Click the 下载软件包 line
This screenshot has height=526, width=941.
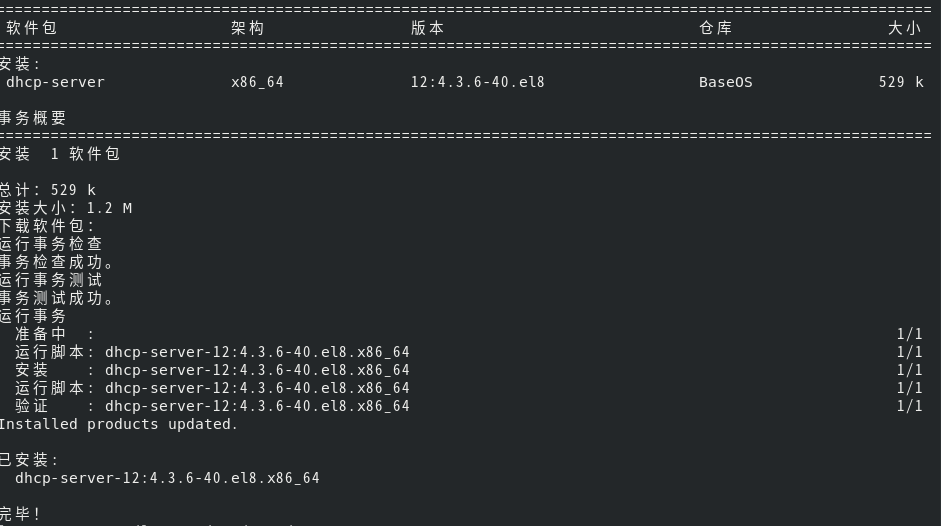pyautogui.click(x=48, y=226)
